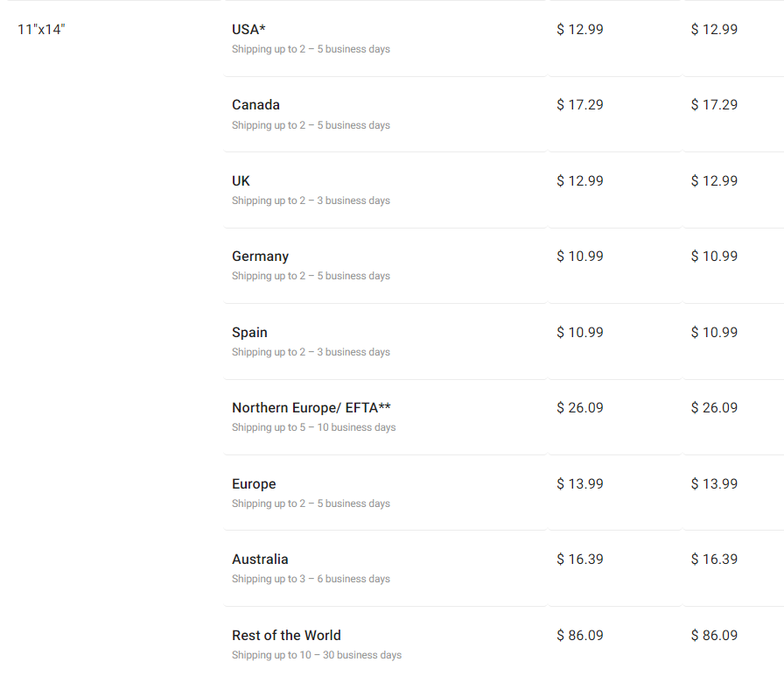The image size is (784, 676).
Task: Click the shipping time text under USA*
Action: (x=311, y=49)
